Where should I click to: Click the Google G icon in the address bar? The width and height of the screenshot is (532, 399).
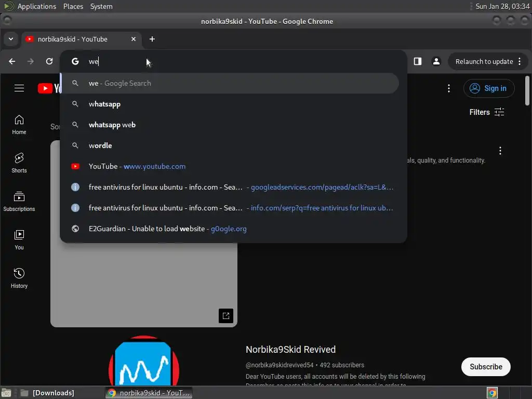point(75,61)
